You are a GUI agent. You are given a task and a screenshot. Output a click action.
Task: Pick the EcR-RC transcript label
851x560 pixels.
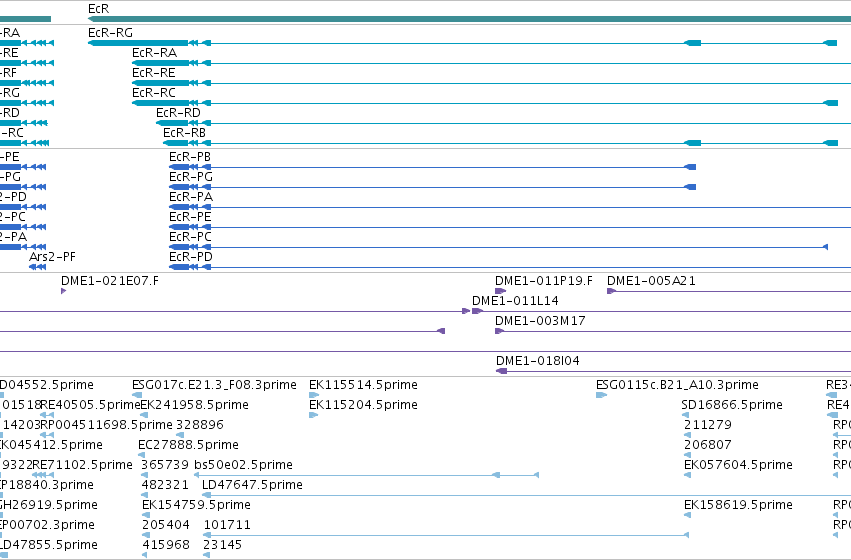(x=154, y=93)
